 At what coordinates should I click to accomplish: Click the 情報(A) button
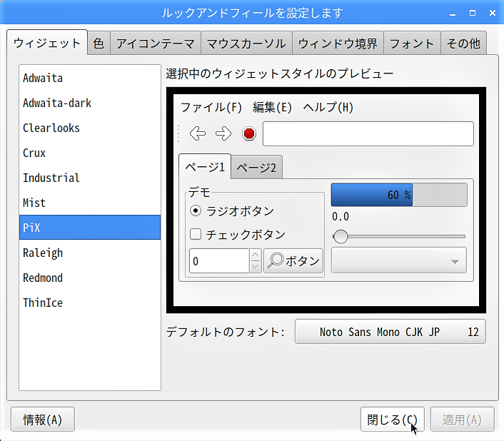pos(43,420)
